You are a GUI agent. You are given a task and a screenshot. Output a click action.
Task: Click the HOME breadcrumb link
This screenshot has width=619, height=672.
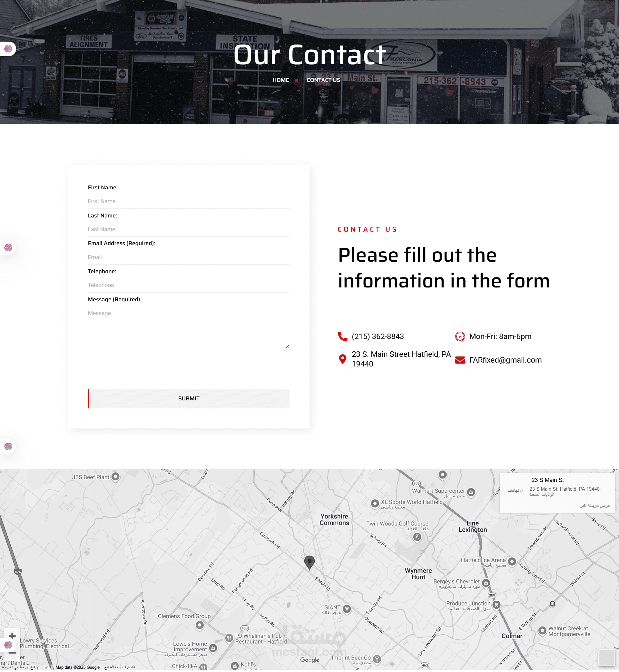[x=281, y=80]
